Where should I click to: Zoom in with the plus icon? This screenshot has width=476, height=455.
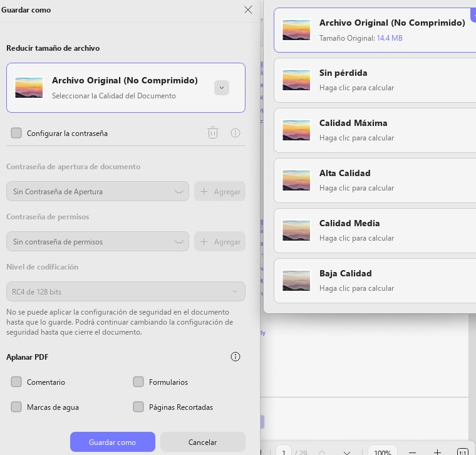437,452
